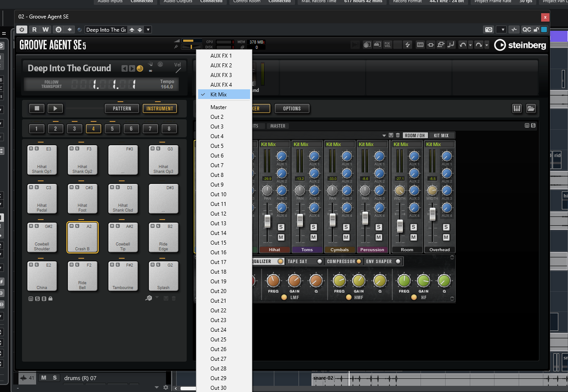The width and height of the screenshot is (568, 392).
Task: Select AUX FX 1 output
Action: (224, 56)
